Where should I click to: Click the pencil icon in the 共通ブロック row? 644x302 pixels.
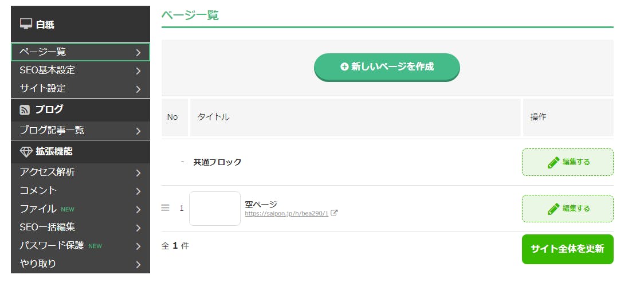point(553,162)
